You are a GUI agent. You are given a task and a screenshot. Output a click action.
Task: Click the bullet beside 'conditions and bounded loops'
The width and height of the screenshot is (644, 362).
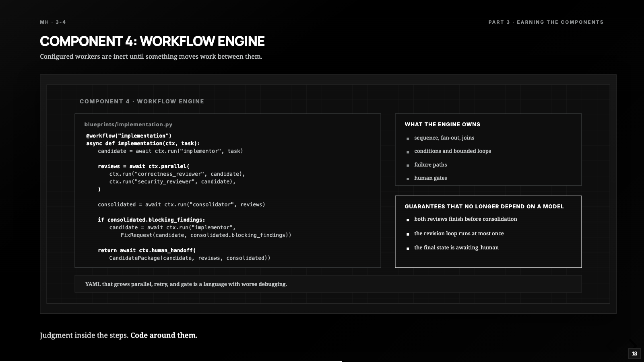tap(408, 152)
